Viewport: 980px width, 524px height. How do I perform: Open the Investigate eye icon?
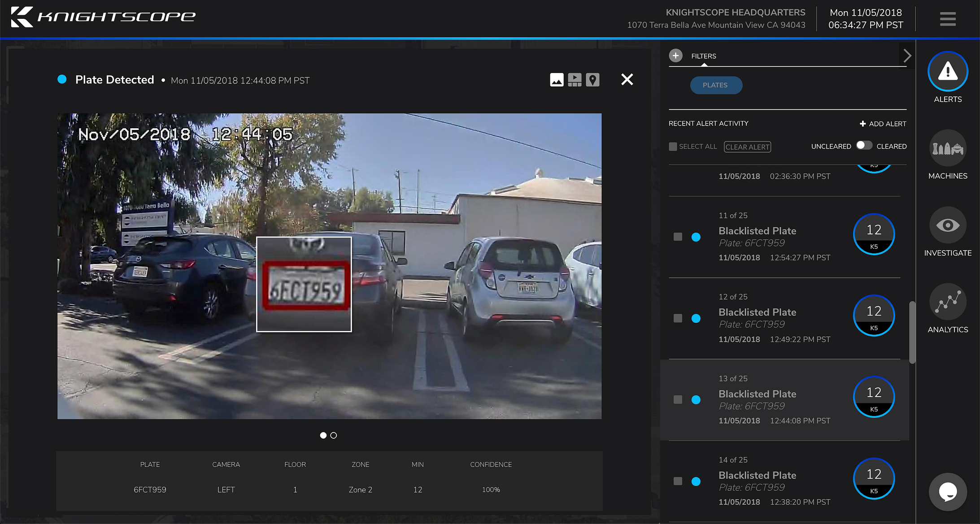947,225
